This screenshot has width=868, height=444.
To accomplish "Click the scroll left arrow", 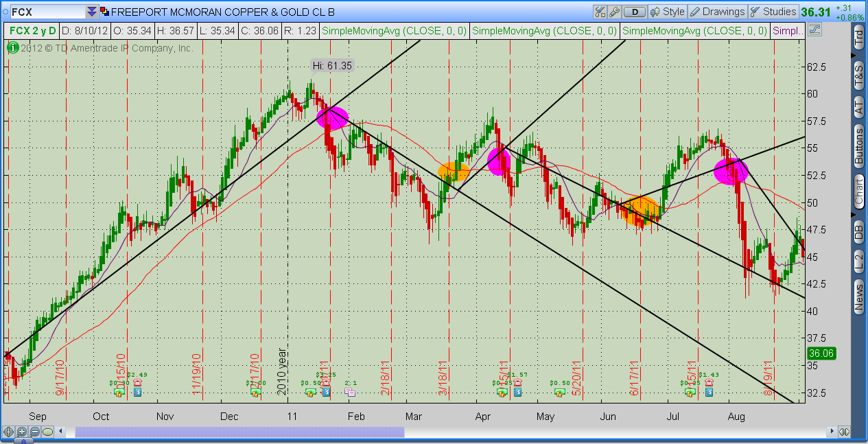I will (61, 432).
